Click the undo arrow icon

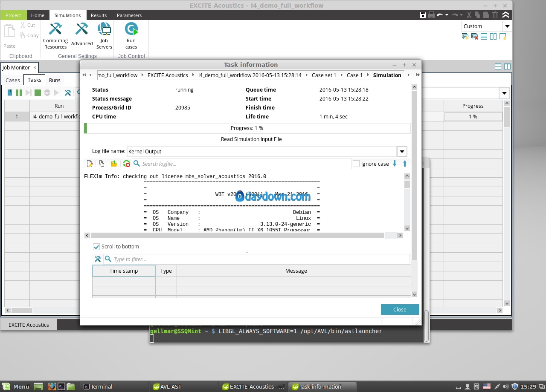pyautogui.click(x=439, y=15)
